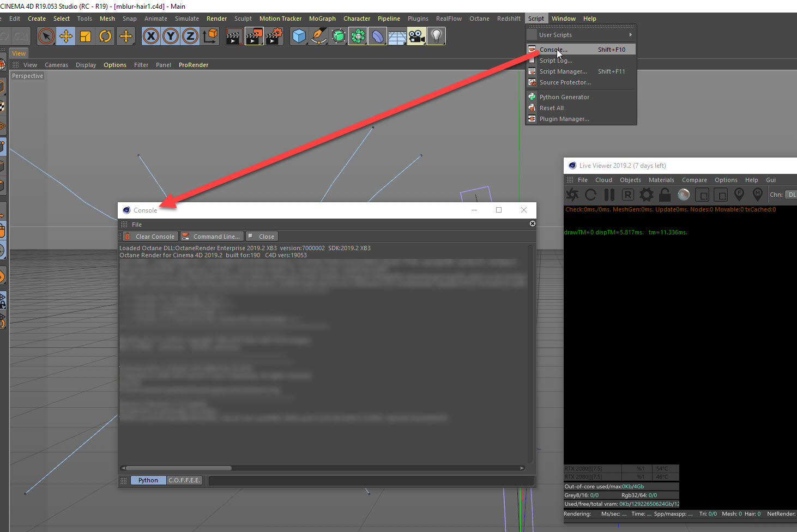Open the File menu in the Console window
The width and height of the screenshot is (797, 532).
coord(137,225)
